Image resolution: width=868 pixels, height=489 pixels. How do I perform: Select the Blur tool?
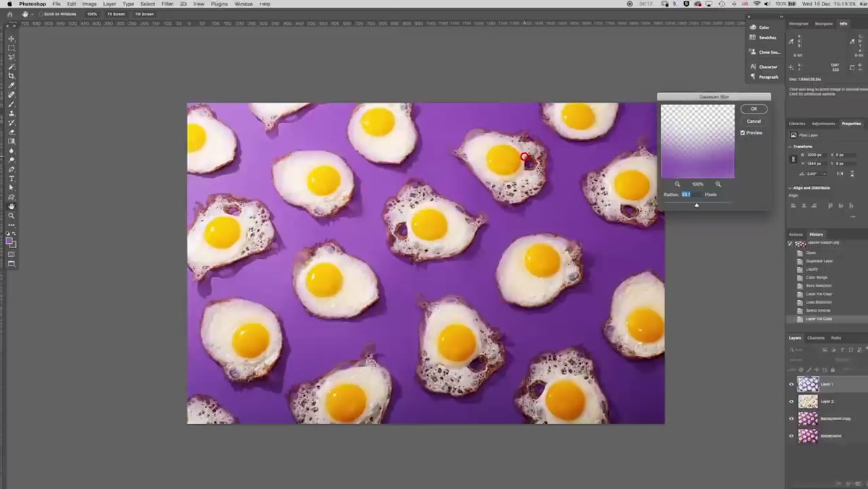pyautogui.click(x=11, y=150)
